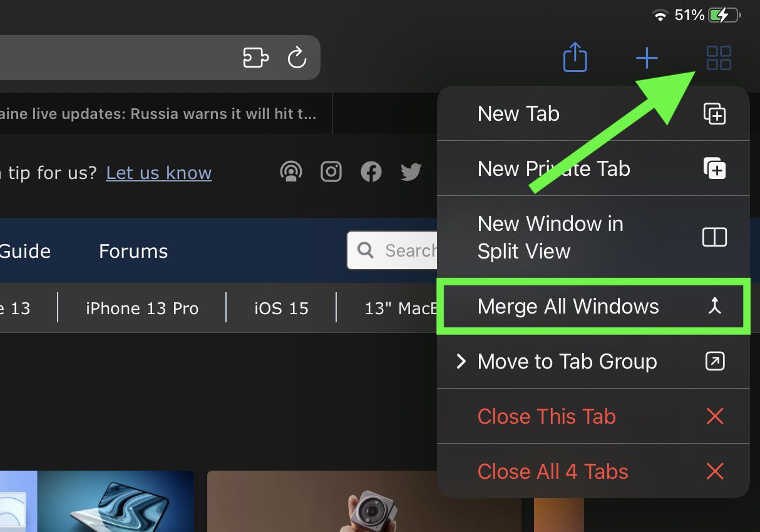Screen dimensions: 760x532
Task: Open the Safari extensions puzzle icon
Action: 255,57
